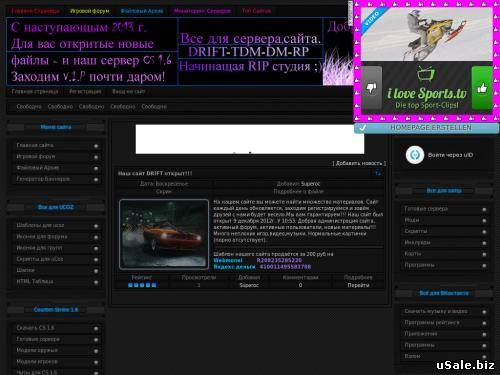Click the HOMEPAGE ERSTELLEN button
The width and height of the screenshot is (500, 375).
427,128
